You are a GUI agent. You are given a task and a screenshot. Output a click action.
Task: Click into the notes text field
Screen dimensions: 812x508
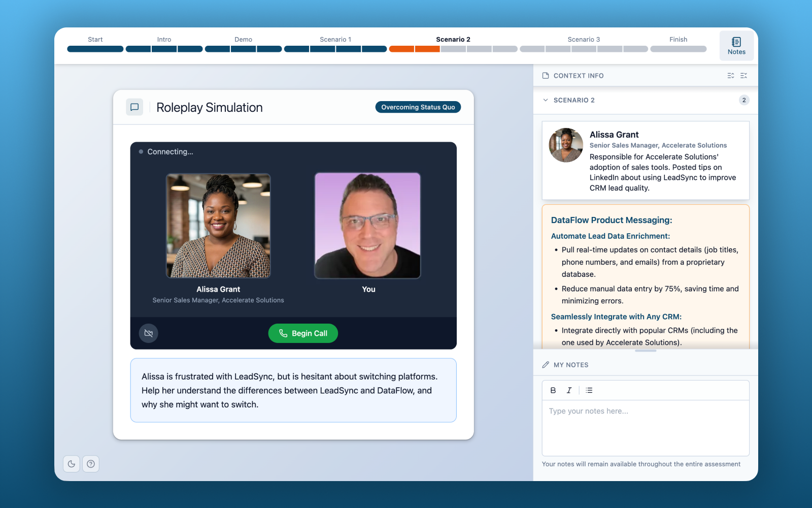click(x=646, y=428)
